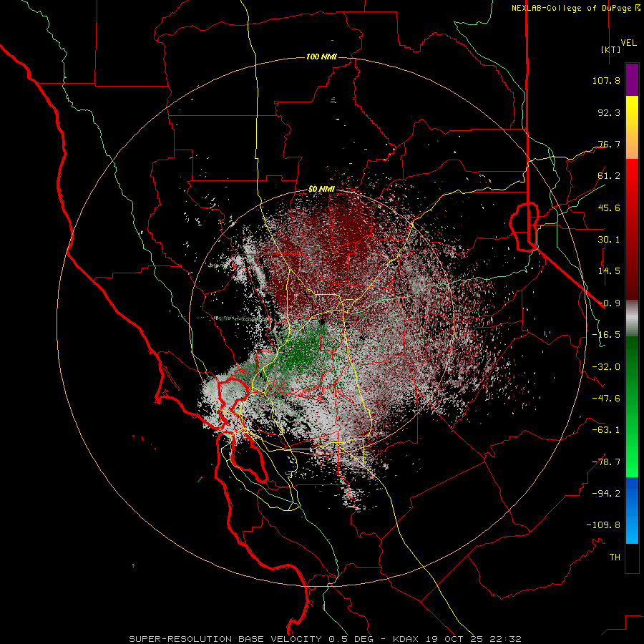Select the 45.6 velocity scale value

(609, 208)
